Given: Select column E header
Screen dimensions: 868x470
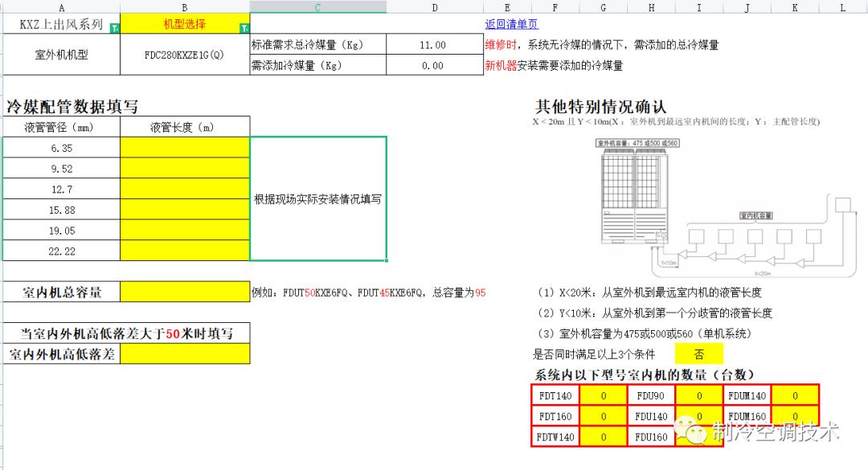Looking at the screenshot, I should point(507,7).
